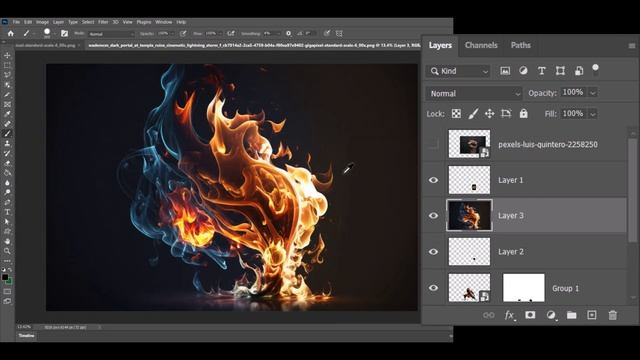Delete layer with trash icon

613,315
